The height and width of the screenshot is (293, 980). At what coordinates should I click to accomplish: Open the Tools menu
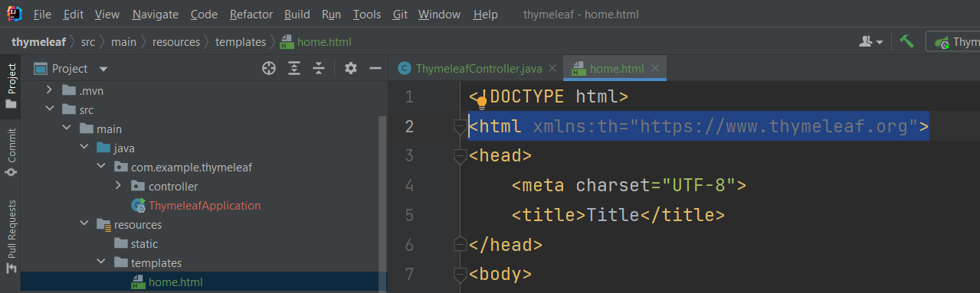click(367, 15)
